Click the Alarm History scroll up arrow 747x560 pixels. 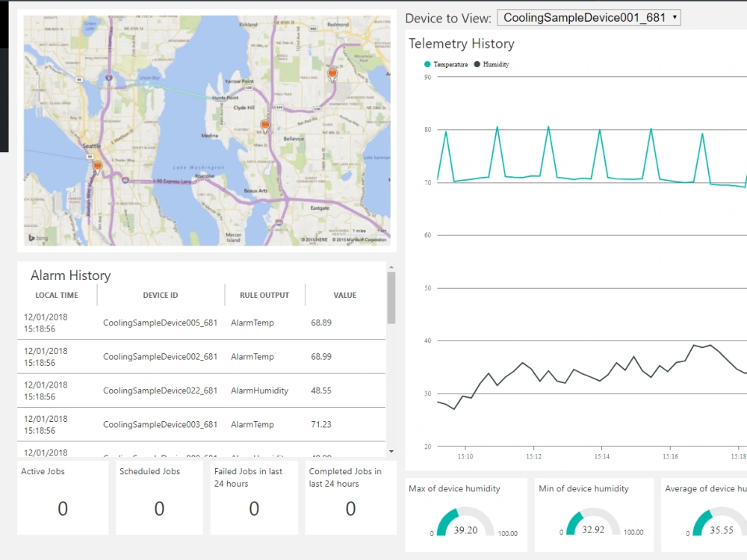(391, 267)
